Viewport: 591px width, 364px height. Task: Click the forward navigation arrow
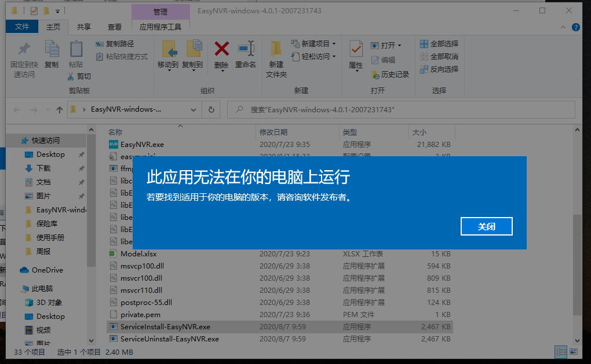tap(34, 110)
